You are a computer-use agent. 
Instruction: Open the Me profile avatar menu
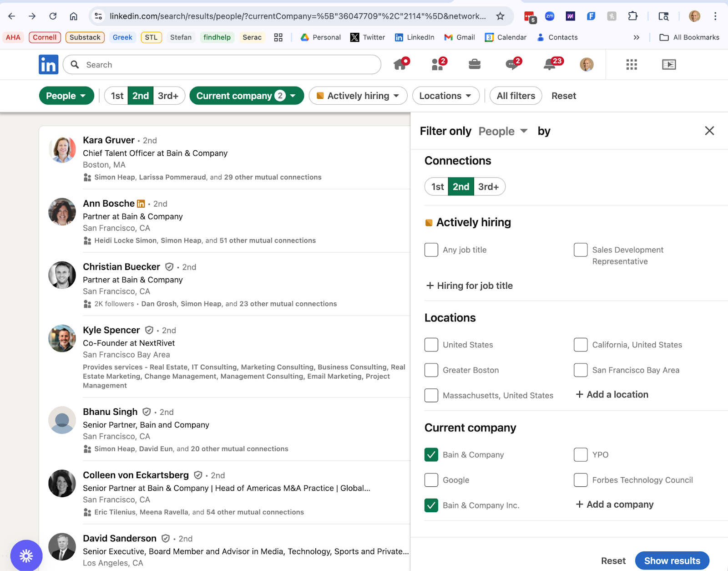coord(586,64)
